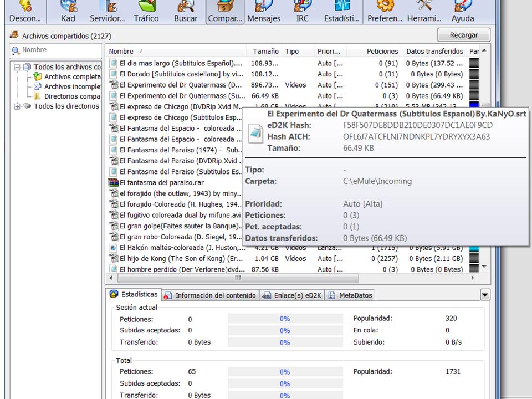Sort list by Tipo column header

tap(298, 51)
